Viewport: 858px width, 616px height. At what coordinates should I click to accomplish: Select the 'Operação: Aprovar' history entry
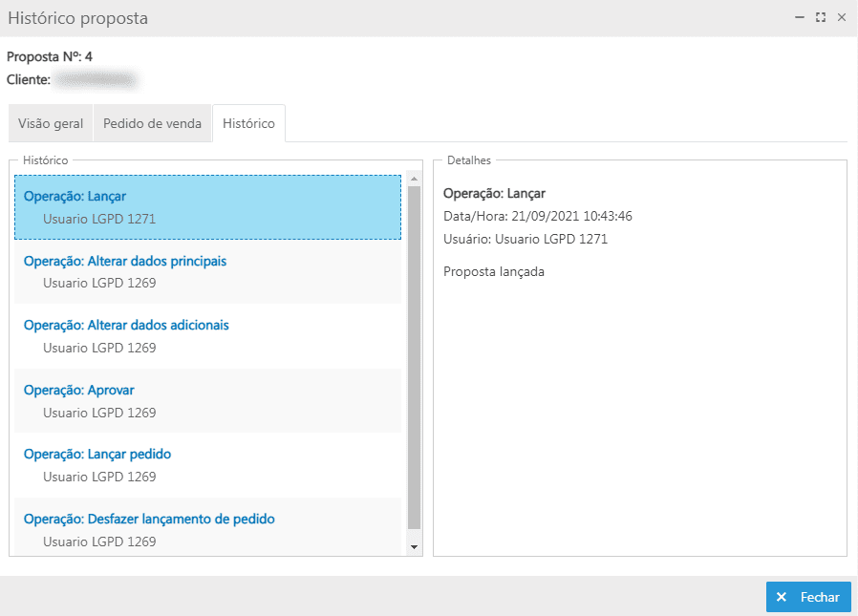point(207,401)
